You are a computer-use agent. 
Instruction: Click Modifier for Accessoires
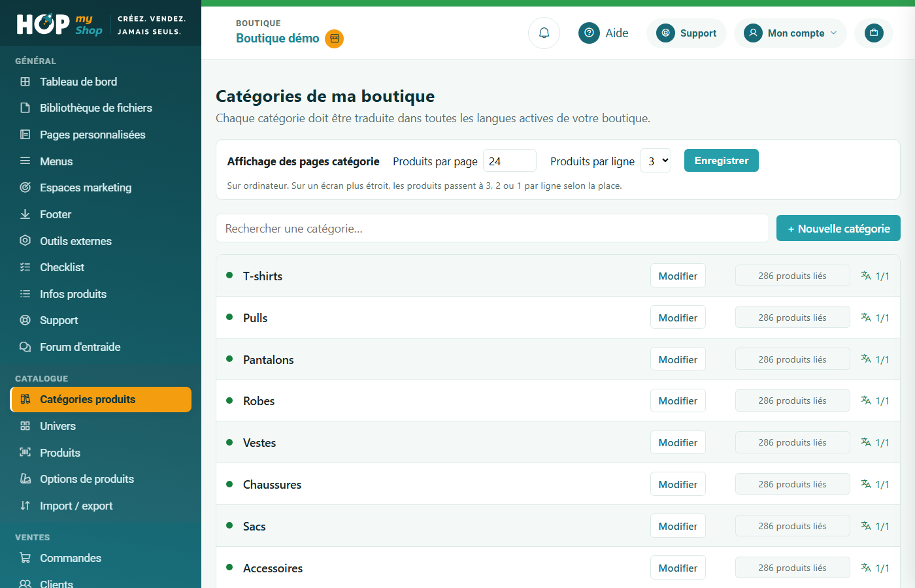(x=678, y=568)
